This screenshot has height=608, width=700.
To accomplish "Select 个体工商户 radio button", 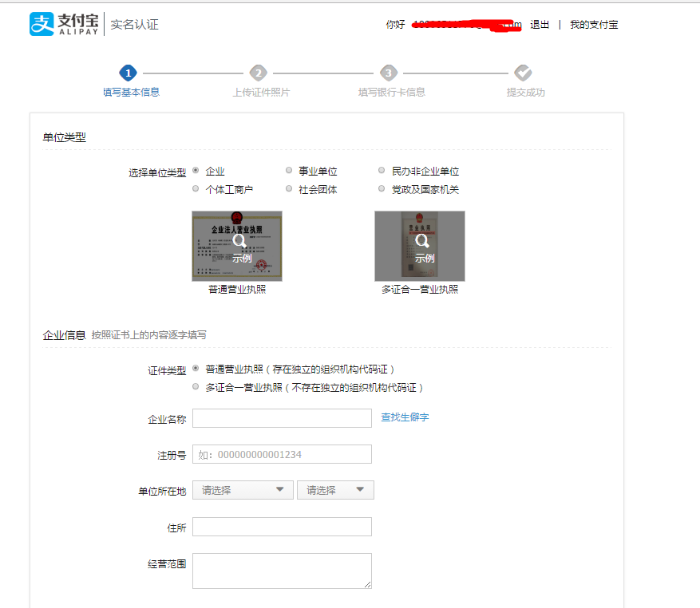I will pyautogui.click(x=196, y=188).
